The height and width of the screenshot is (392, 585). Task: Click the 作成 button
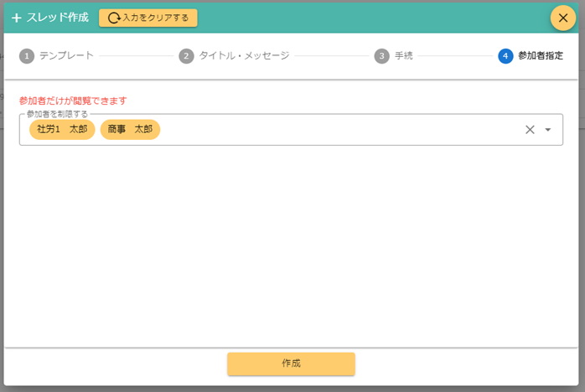[291, 364]
